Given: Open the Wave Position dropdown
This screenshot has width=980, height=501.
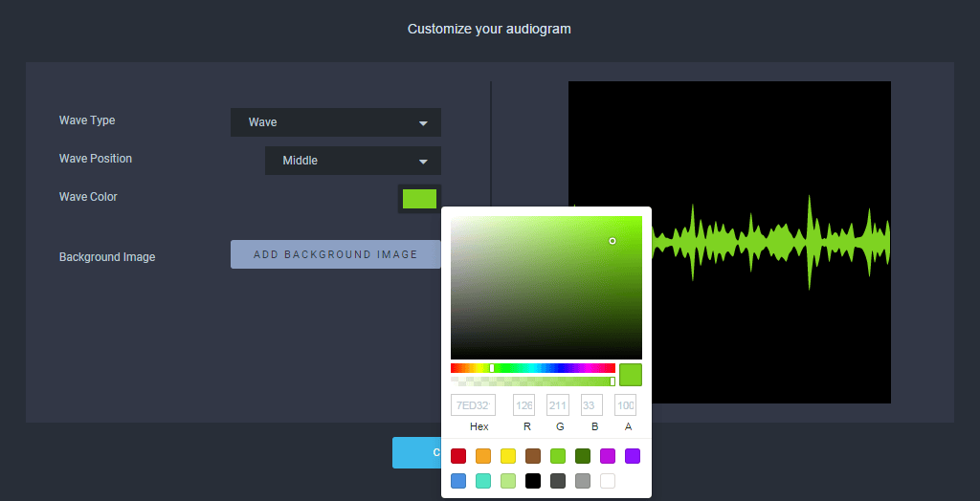Looking at the screenshot, I should point(353,161).
